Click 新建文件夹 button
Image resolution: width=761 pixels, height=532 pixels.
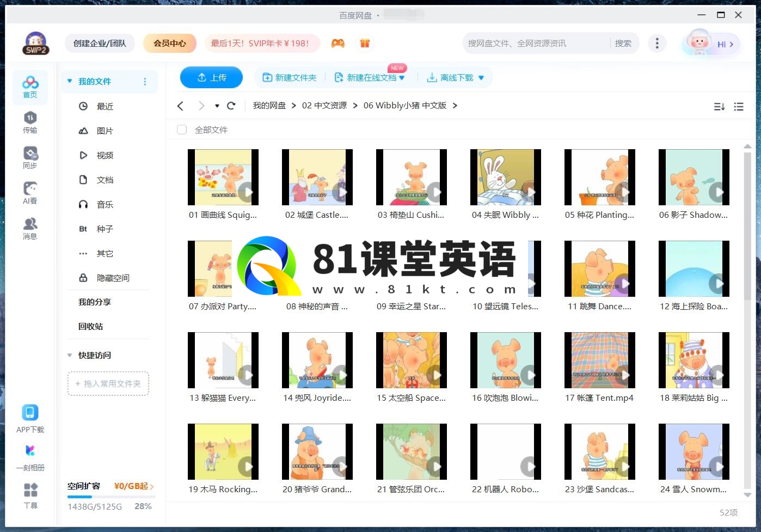[x=290, y=77]
